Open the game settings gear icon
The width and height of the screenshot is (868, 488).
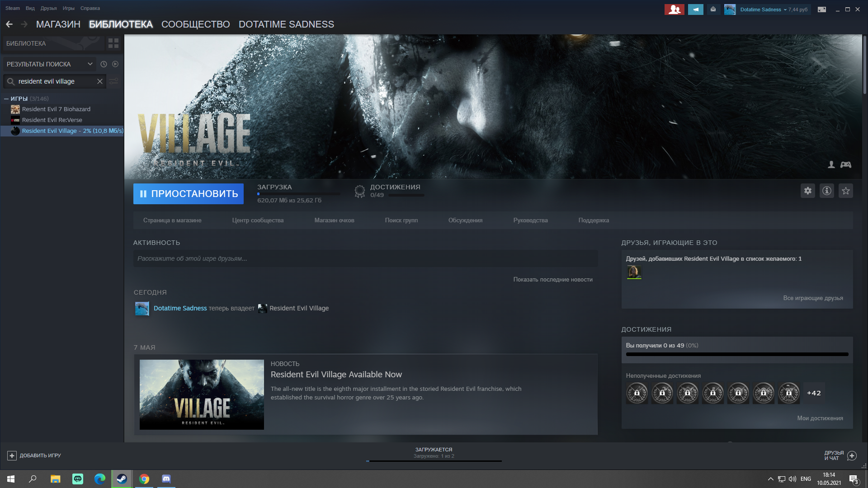point(807,191)
